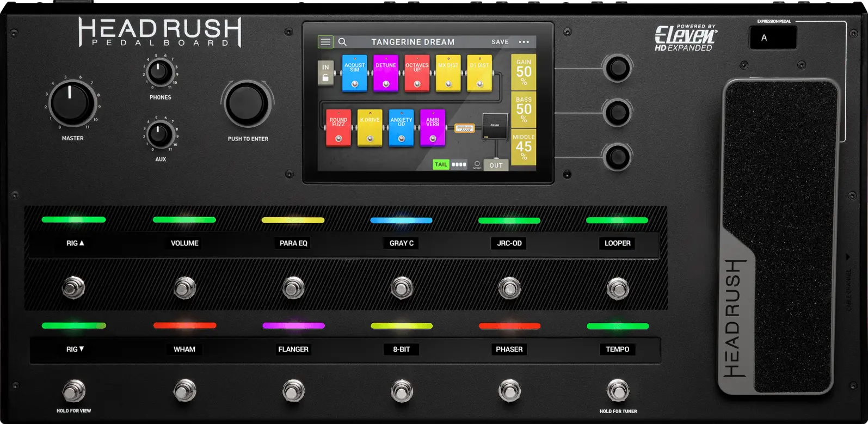868x424 pixels.
Task: Toggle the IN block lock
Action: click(325, 73)
